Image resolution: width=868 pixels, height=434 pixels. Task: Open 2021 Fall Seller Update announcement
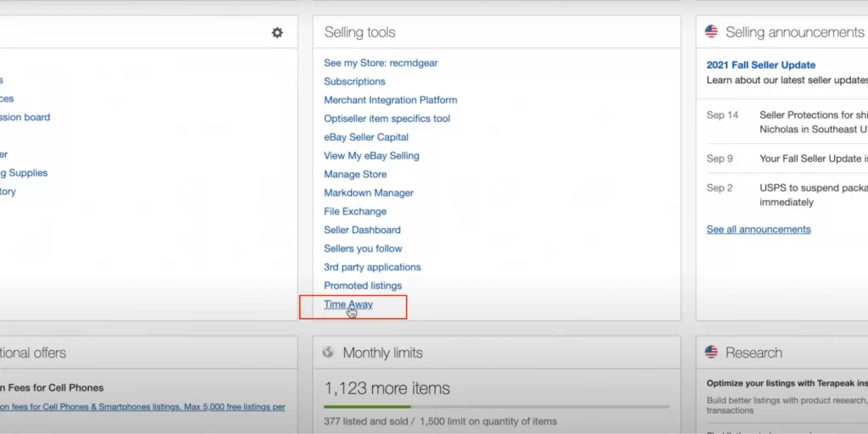point(760,64)
